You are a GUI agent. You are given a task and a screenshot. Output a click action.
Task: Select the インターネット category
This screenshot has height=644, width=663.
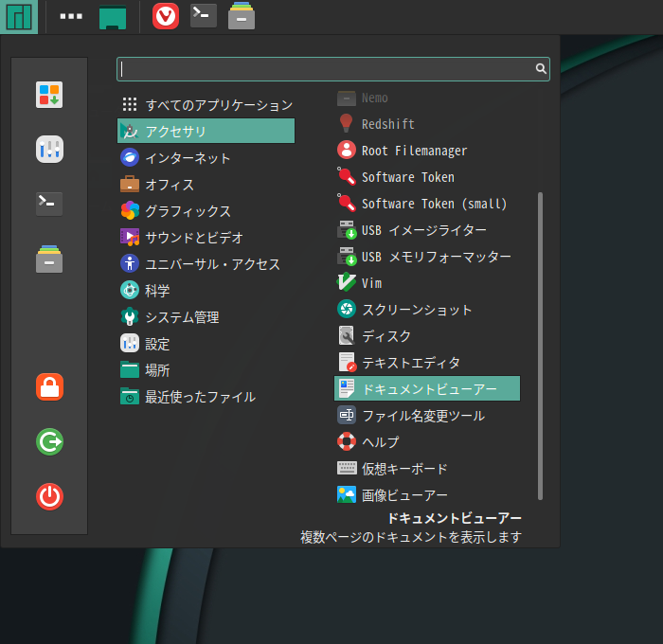[188, 158]
